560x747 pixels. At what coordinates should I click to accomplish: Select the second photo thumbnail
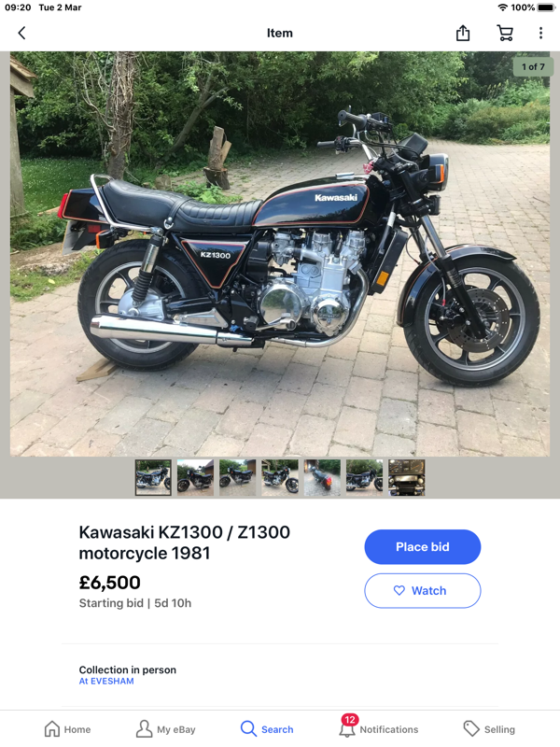(195, 477)
